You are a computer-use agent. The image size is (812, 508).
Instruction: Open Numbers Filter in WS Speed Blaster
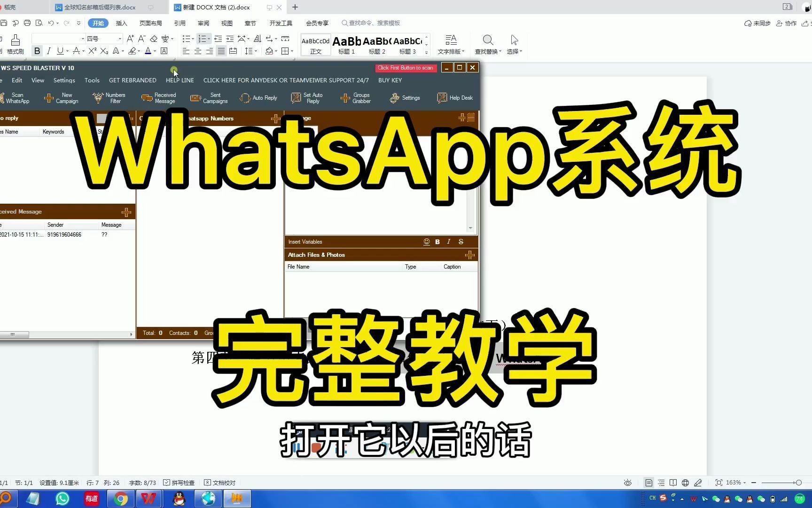pos(109,98)
